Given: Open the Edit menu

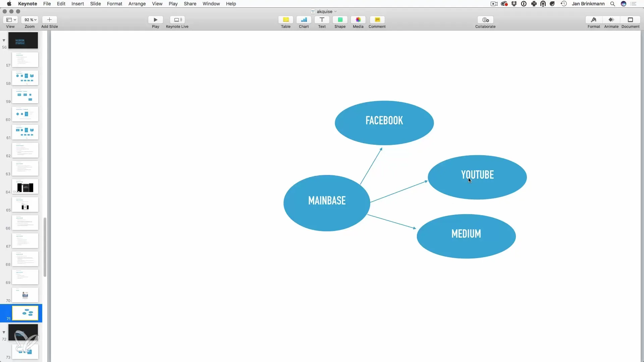Looking at the screenshot, I should point(61,4).
